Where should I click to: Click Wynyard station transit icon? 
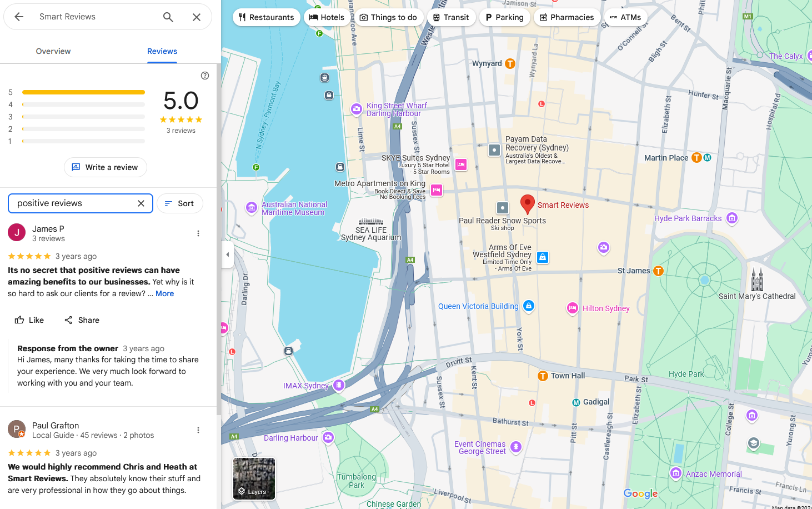point(510,64)
